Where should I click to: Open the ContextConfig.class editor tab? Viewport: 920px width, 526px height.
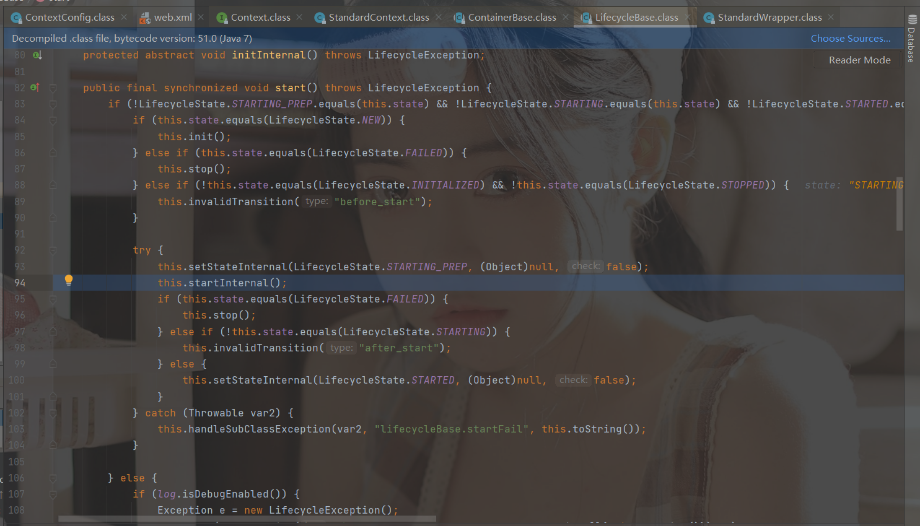coord(69,18)
